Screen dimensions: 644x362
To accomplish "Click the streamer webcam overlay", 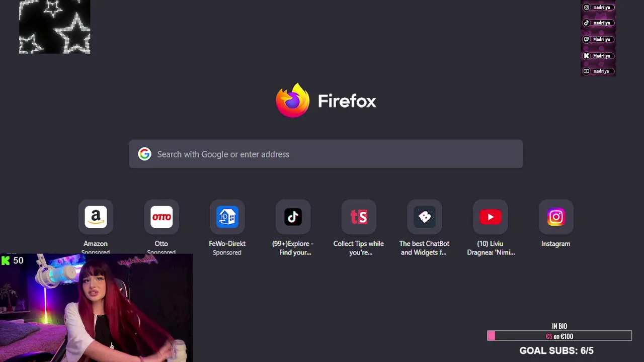I will pyautogui.click(x=96, y=308).
